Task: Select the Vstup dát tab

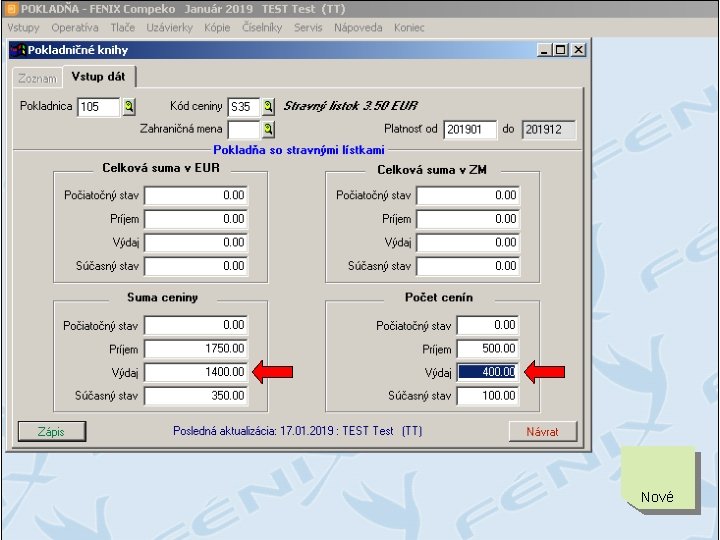Action: [98, 77]
